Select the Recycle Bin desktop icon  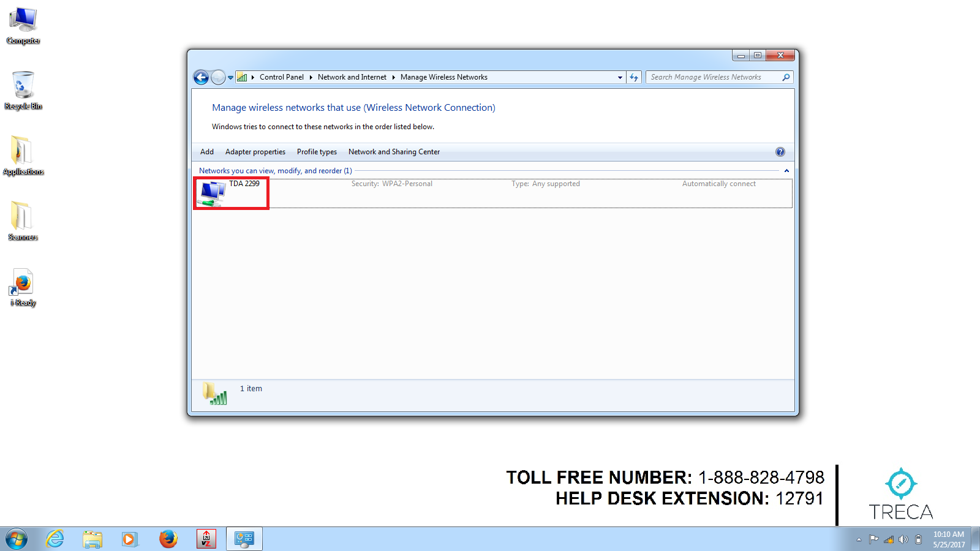(23, 91)
